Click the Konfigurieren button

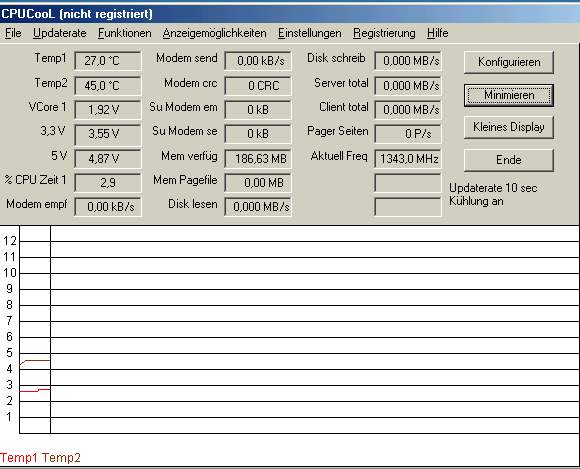coord(509,62)
